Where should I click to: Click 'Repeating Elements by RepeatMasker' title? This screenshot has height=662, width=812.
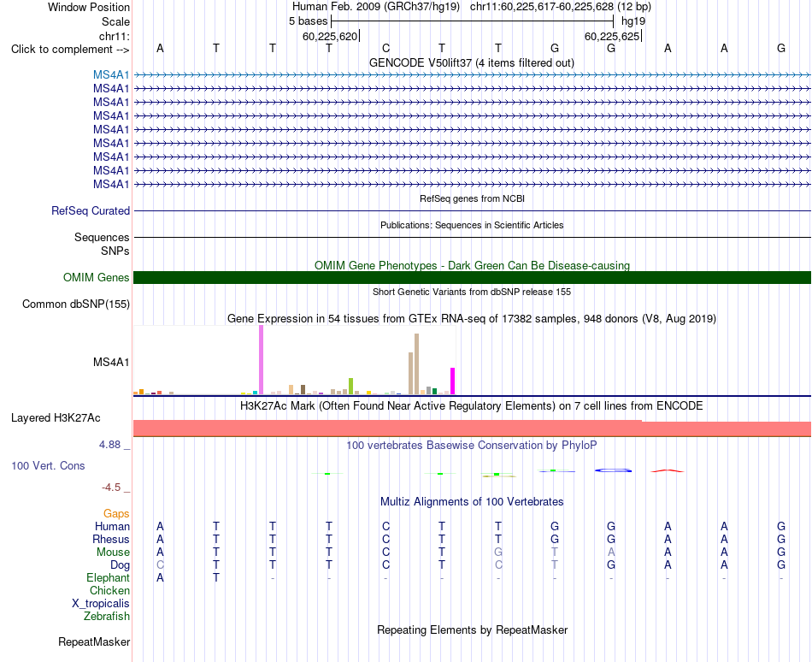473,629
